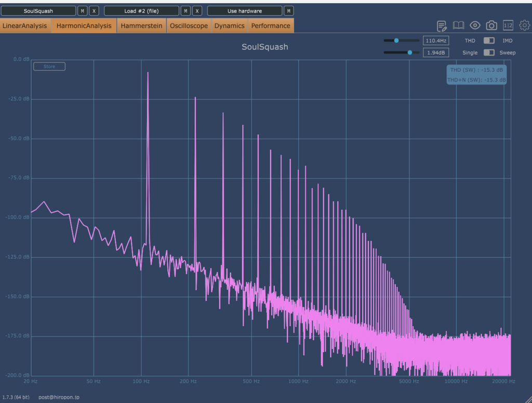532x403 pixels.
Task: Toggle the THD / IMD switch
Action: (489, 41)
